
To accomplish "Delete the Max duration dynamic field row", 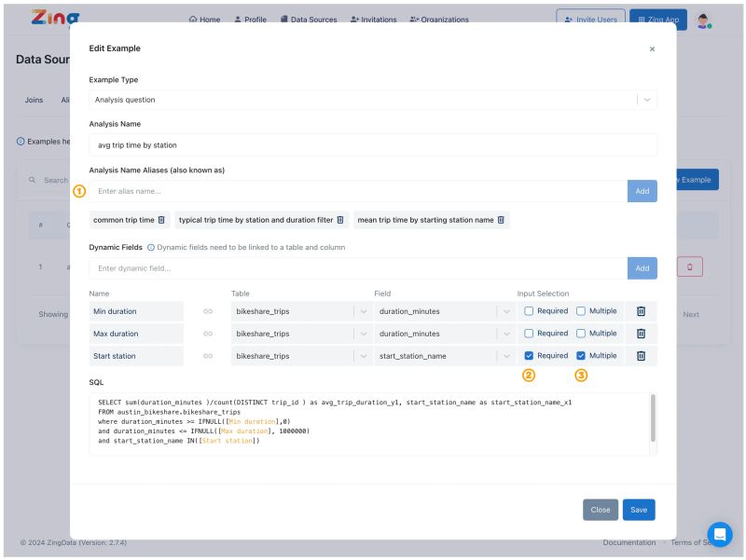I will (641, 334).
